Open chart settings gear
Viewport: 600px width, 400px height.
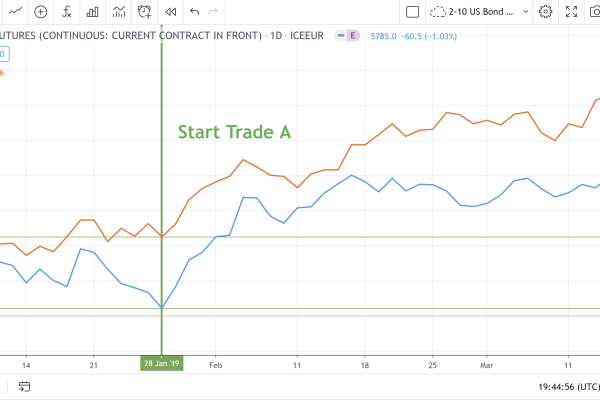tap(546, 12)
